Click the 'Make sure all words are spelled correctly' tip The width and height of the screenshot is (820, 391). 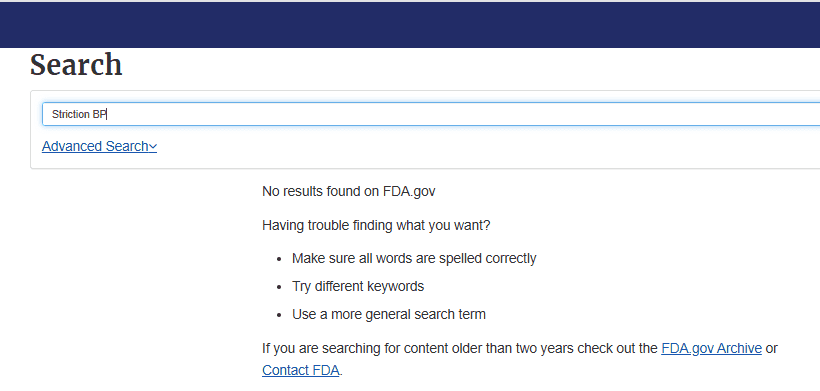(x=414, y=258)
